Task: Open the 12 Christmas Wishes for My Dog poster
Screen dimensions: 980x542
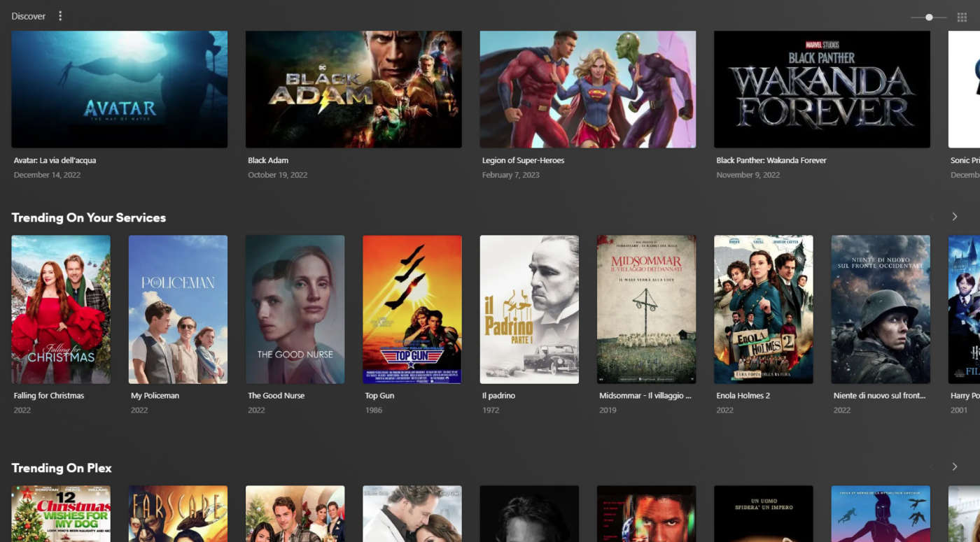Action: pyautogui.click(x=61, y=513)
